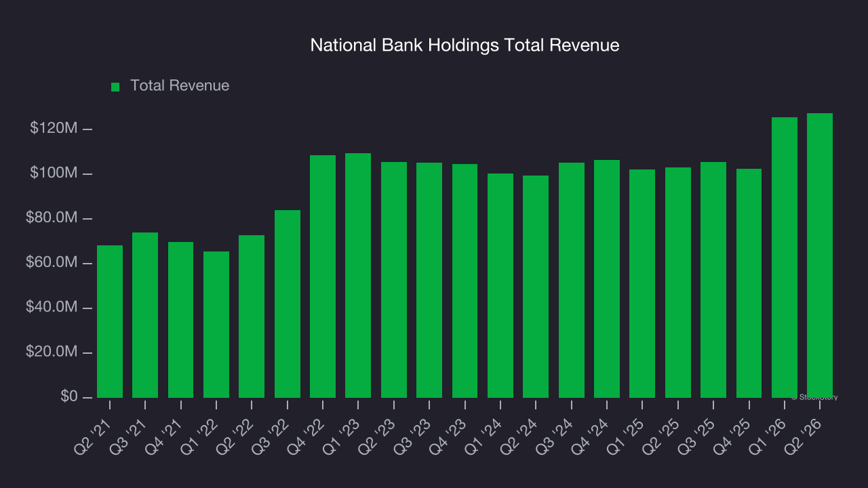868x488 pixels.
Task: Click the $120M y-axis label
Action: click(54, 129)
